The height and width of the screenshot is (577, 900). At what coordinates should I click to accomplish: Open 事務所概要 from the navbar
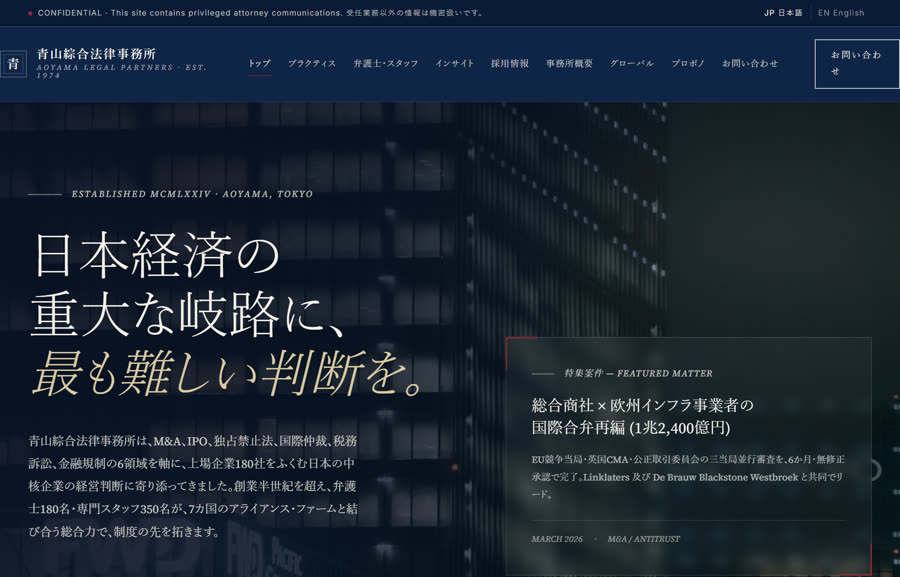pos(569,64)
